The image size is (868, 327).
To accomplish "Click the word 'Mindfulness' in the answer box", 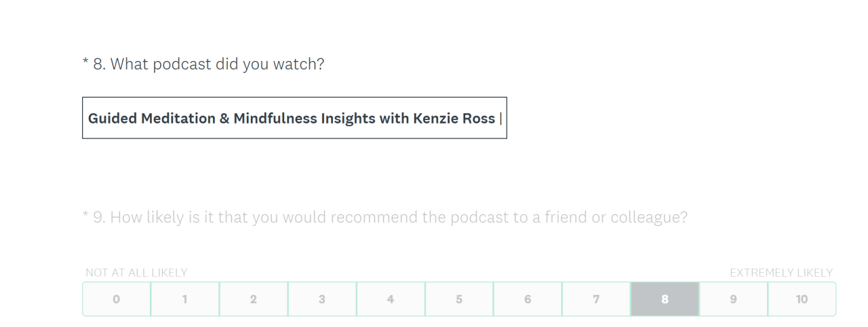I will pyautogui.click(x=275, y=118).
